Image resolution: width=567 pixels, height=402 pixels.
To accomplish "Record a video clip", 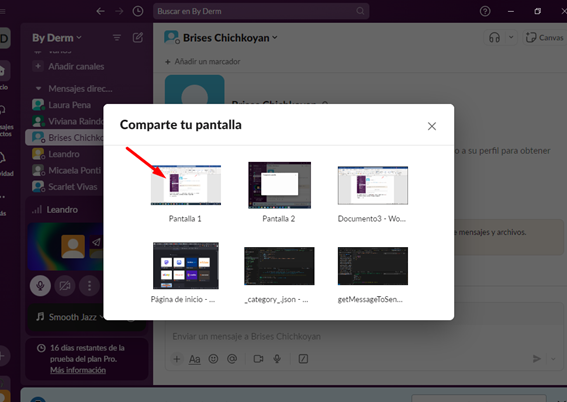I will tap(258, 359).
